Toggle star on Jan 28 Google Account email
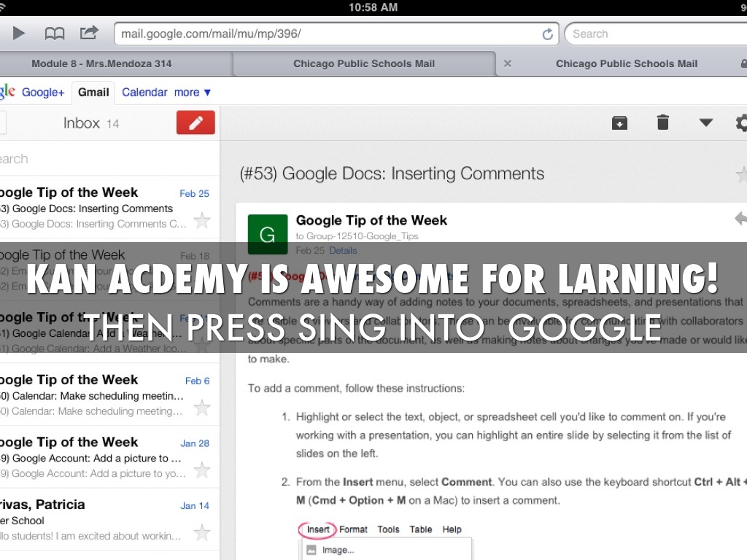The image size is (747, 560). (x=201, y=470)
